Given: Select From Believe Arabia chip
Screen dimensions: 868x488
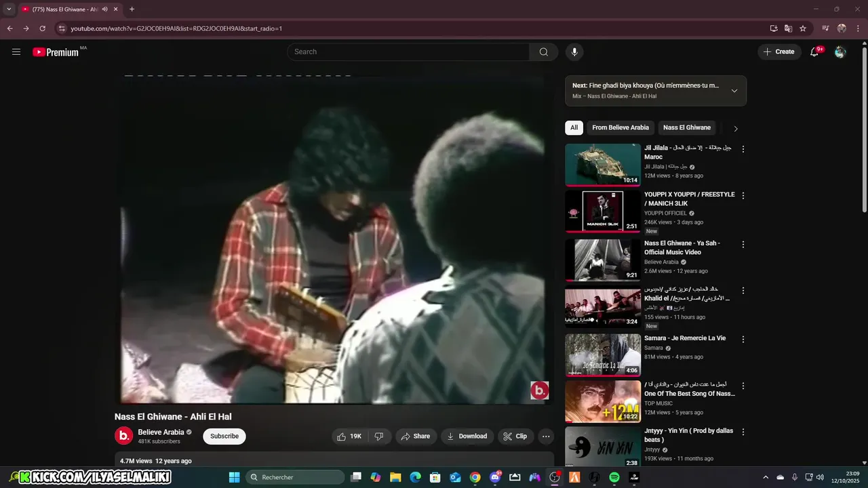Looking at the screenshot, I should 620,127.
